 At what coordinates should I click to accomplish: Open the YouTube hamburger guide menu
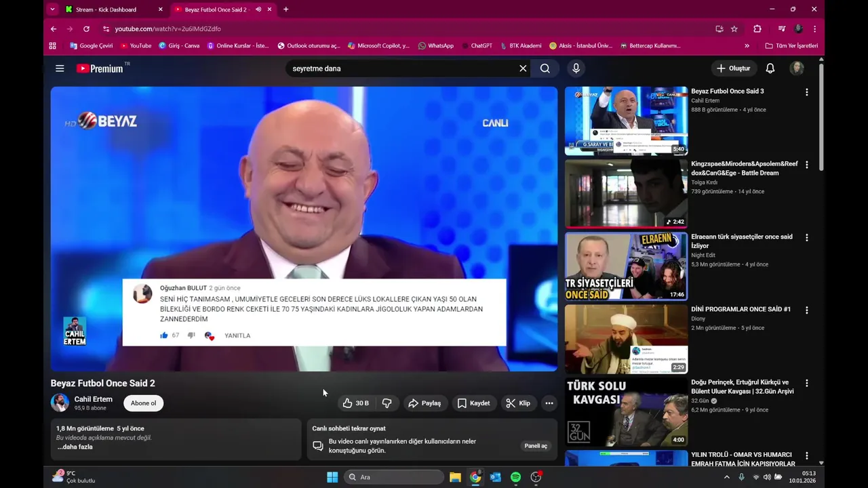60,68
